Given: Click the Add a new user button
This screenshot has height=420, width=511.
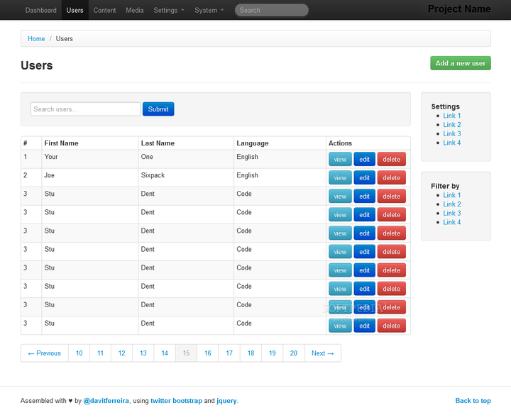Looking at the screenshot, I should [x=460, y=63].
